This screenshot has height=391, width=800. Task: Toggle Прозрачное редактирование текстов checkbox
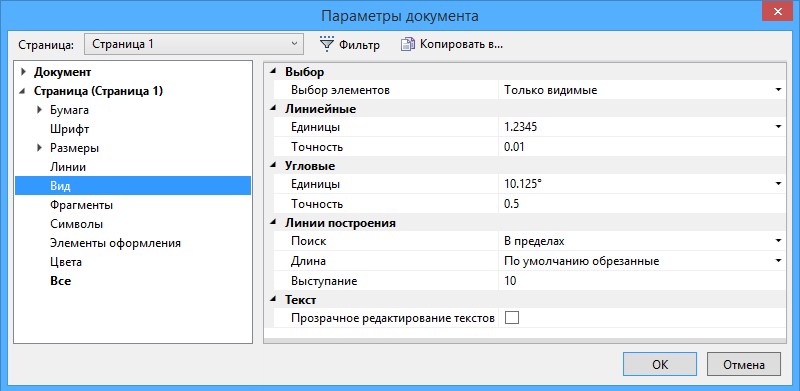tap(511, 318)
